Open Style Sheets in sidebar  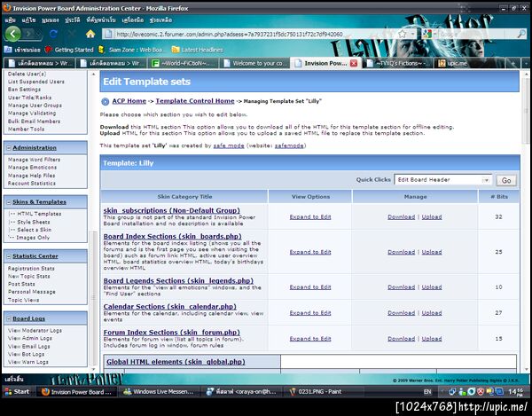[x=34, y=222]
